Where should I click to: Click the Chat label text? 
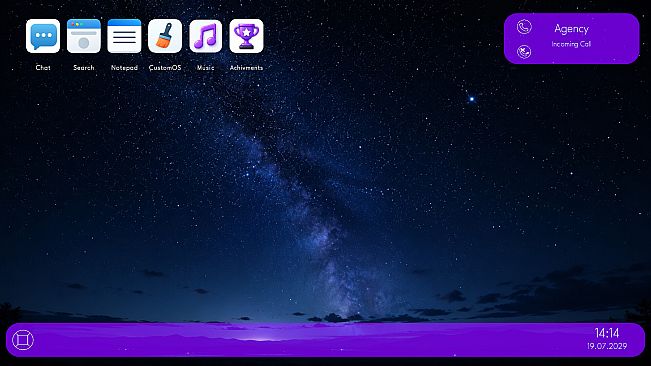(43, 68)
